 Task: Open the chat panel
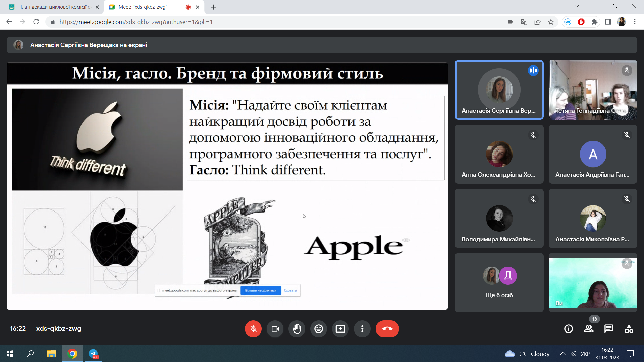coord(609,329)
